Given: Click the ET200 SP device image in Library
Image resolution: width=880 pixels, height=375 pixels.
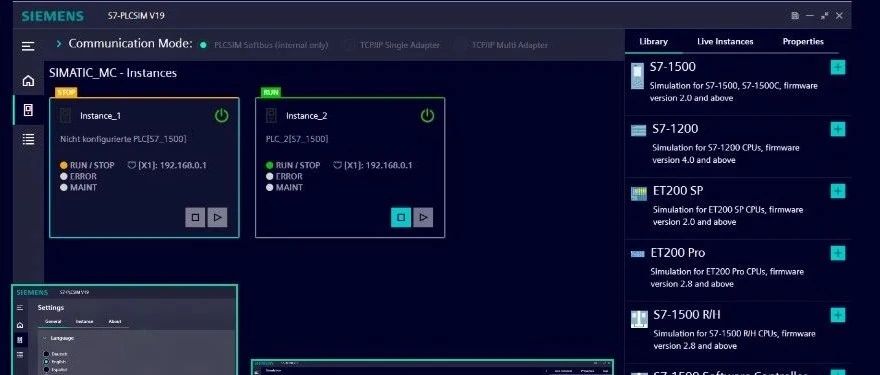Looking at the screenshot, I should click(639, 193).
